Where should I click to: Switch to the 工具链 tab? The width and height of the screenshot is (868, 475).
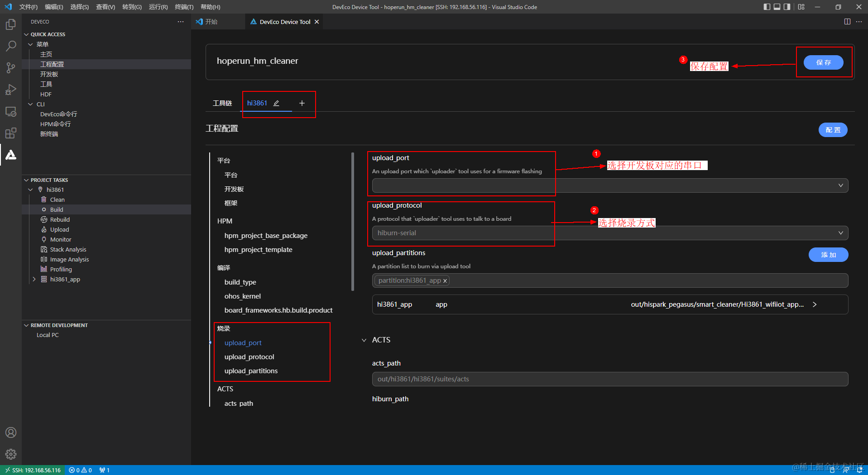coord(222,103)
